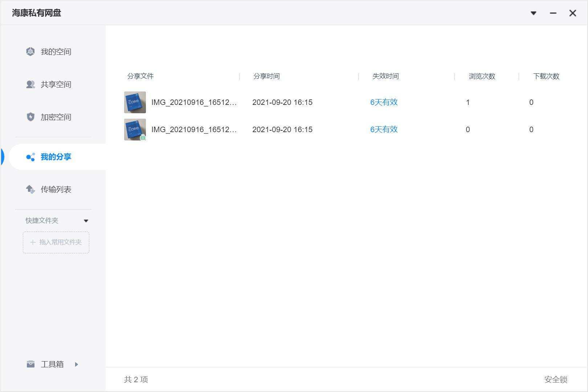Click the divider between 分享时间 and 失效时间
The height and width of the screenshot is (392, 588).
(x=358, y=77)
